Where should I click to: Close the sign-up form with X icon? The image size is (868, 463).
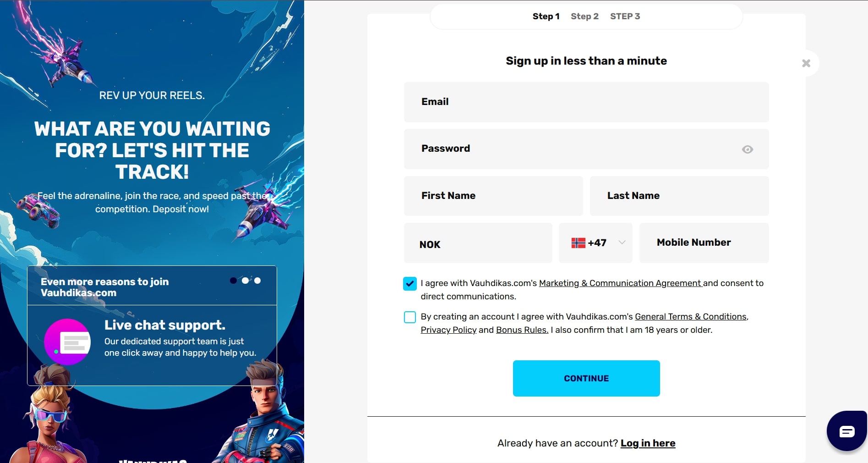coord(806,63)
